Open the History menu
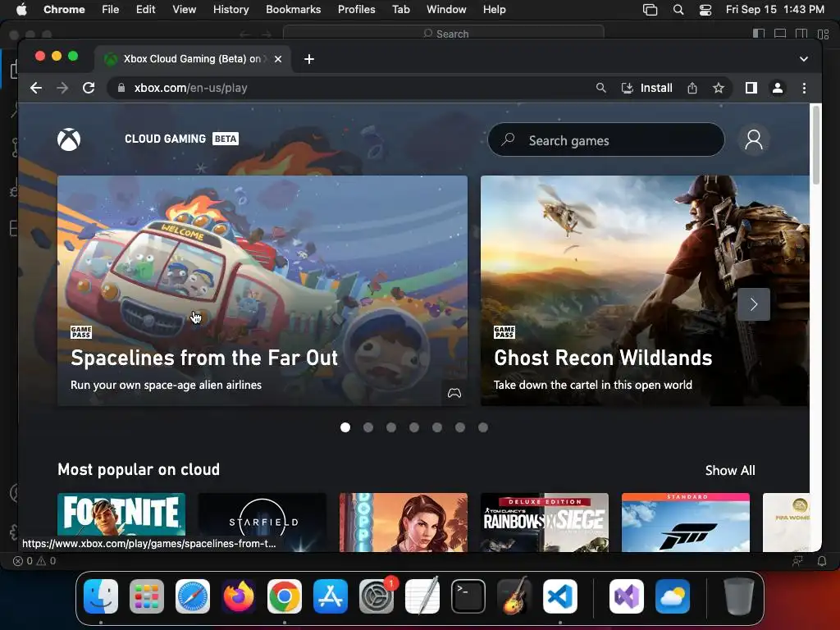 tap(231, 10)
